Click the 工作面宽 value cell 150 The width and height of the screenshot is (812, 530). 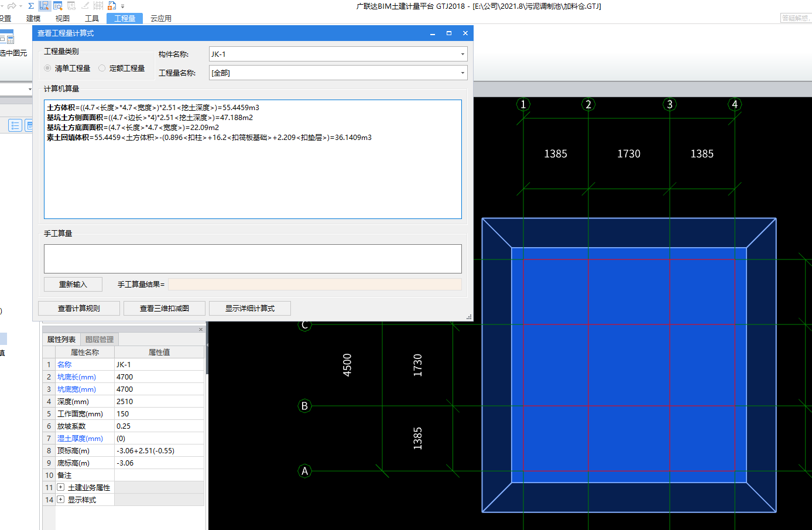(x=159, y=414)
